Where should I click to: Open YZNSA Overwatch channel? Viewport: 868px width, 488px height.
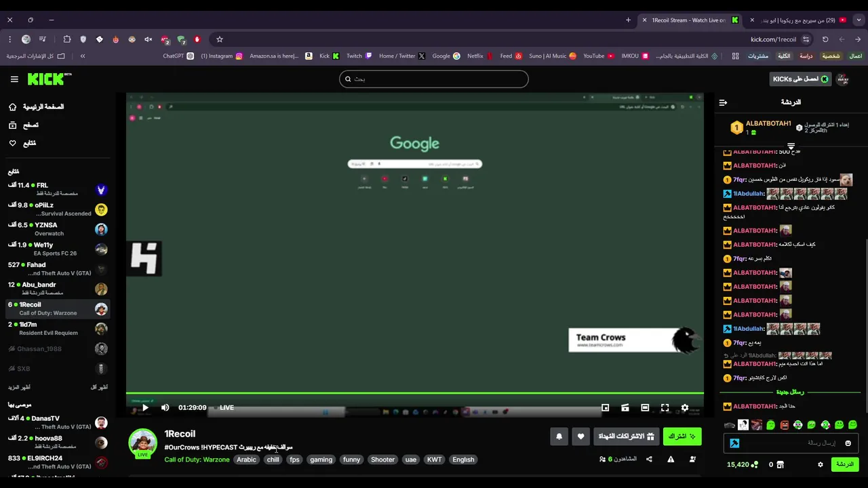pyautogui.click(x=58, y=229)
